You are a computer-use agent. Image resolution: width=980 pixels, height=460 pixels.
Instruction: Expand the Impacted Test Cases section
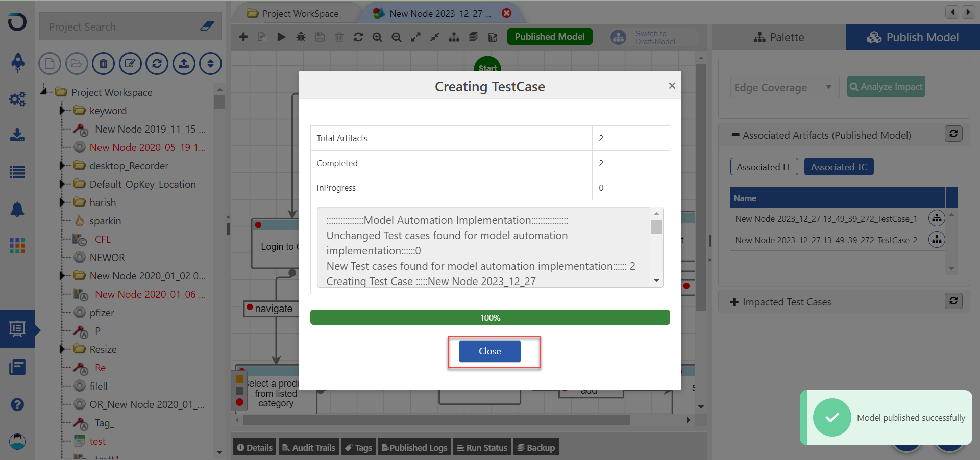(x=734, y=302)
